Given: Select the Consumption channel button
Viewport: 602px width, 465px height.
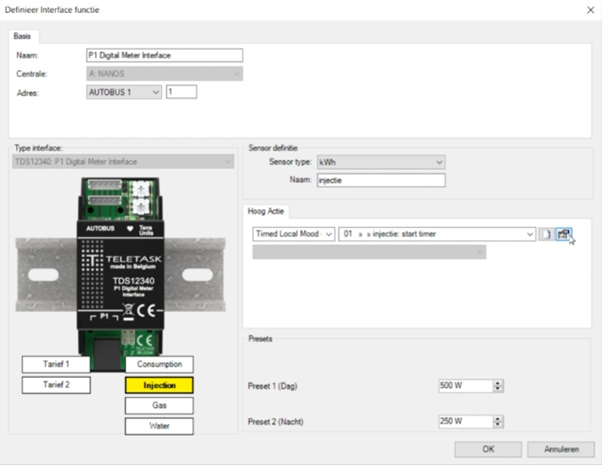Looking at the screenshot, I should coord(159,364).
